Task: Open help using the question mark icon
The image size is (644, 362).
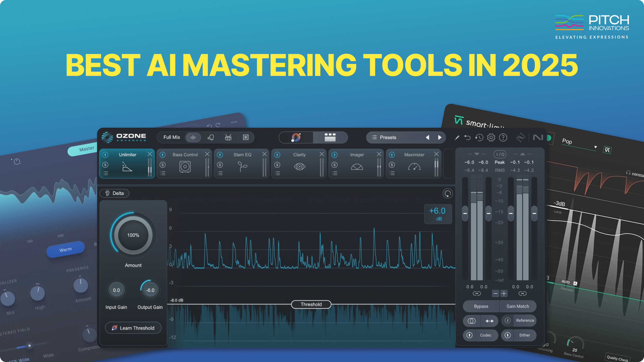Action: pos(503,137)
